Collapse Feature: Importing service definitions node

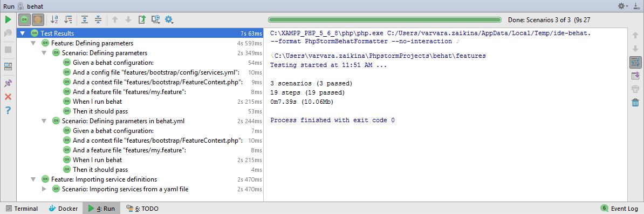(33, 179)
